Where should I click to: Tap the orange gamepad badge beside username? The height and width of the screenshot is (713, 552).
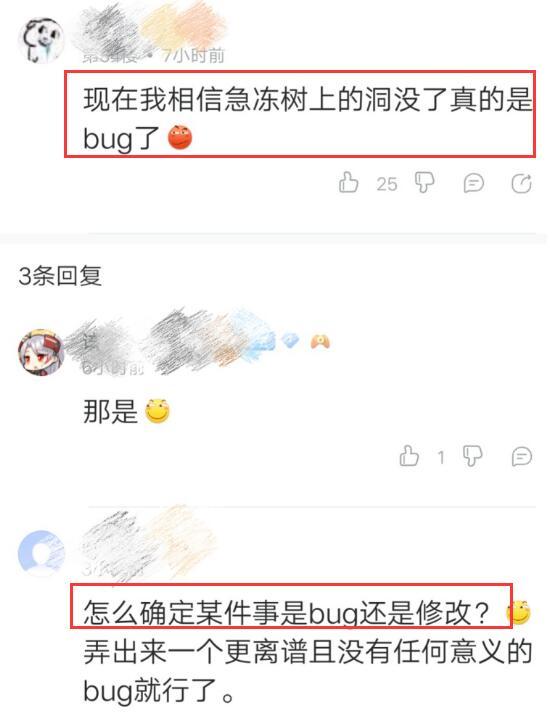320,341
